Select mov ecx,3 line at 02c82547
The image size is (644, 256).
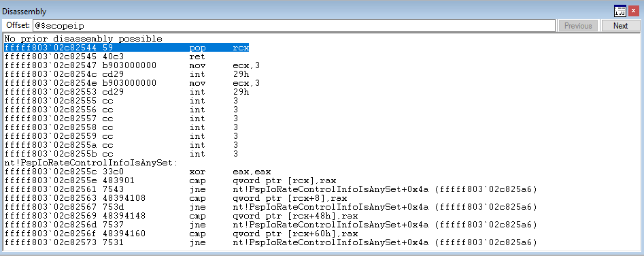(x=132, y=65)
